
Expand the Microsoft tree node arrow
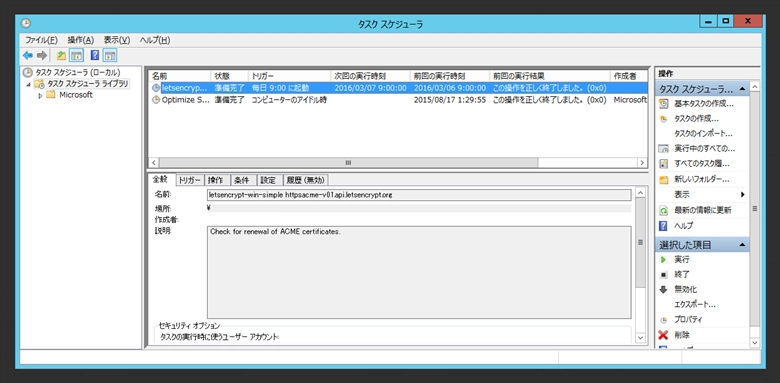[x=41, y=95]
